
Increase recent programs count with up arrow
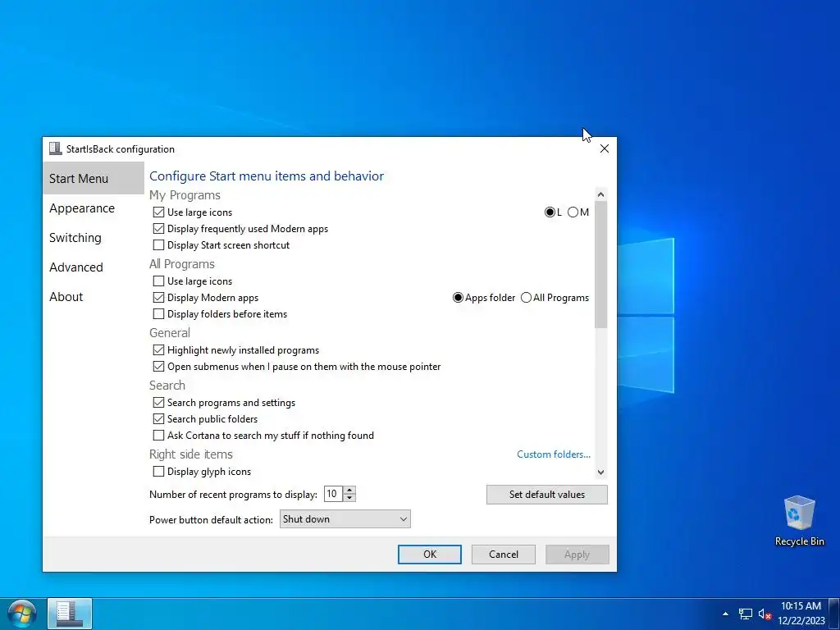pos(349,491)
